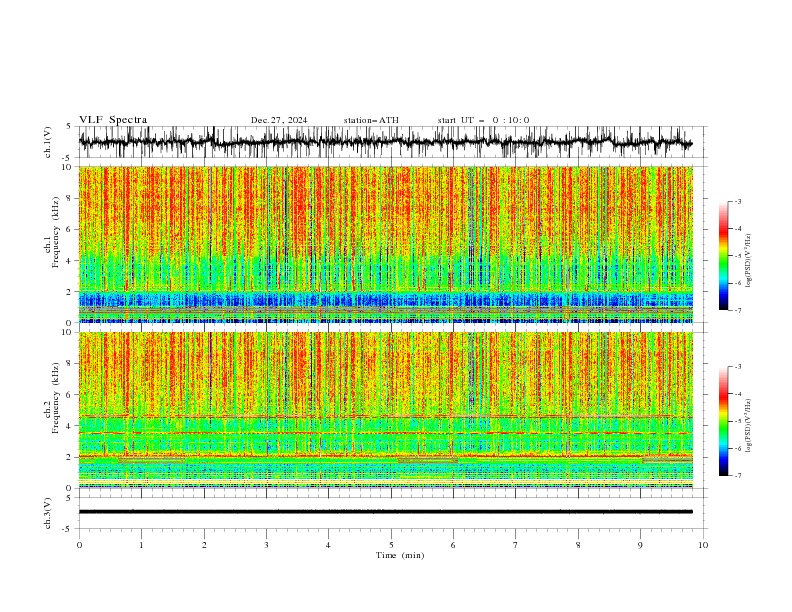Click the ch.2 "Frequency (kHz)" axis label
This screenshot has width=792, height=612.
click(55, 397)
